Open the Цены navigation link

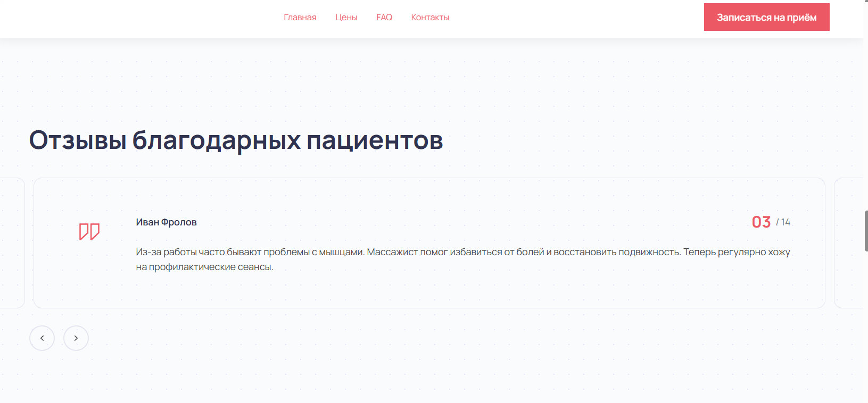point(346,18)
